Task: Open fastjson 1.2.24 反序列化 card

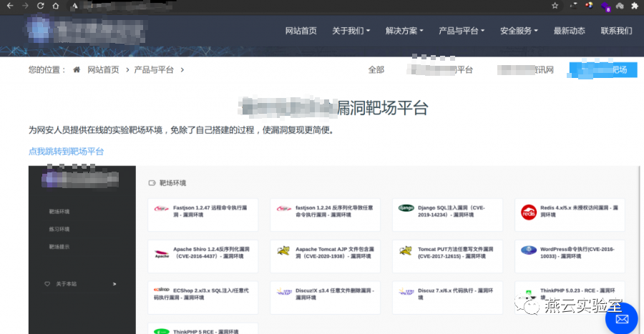Action: [326, 215]
